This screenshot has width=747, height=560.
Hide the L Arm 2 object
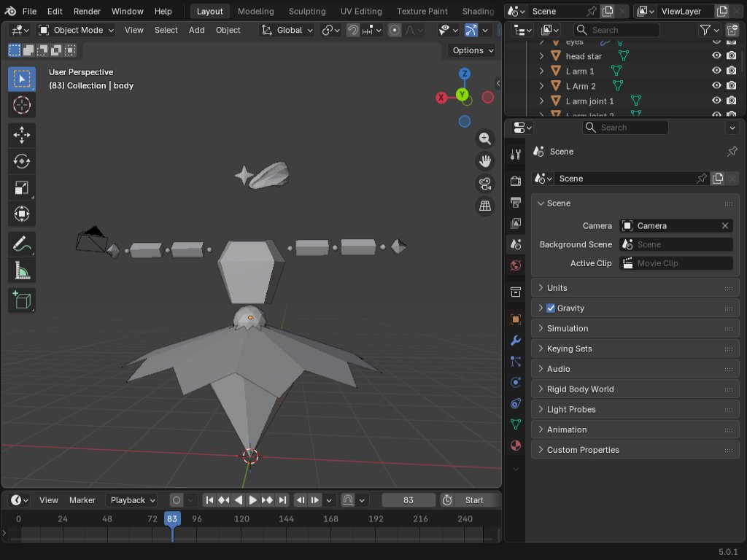tap(716, 86)
